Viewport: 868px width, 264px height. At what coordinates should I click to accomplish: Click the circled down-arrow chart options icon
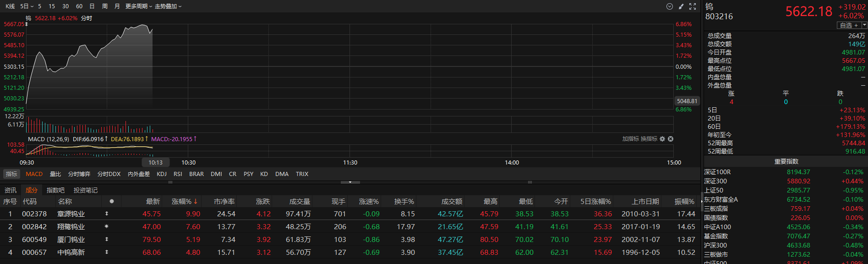(669, 6)
